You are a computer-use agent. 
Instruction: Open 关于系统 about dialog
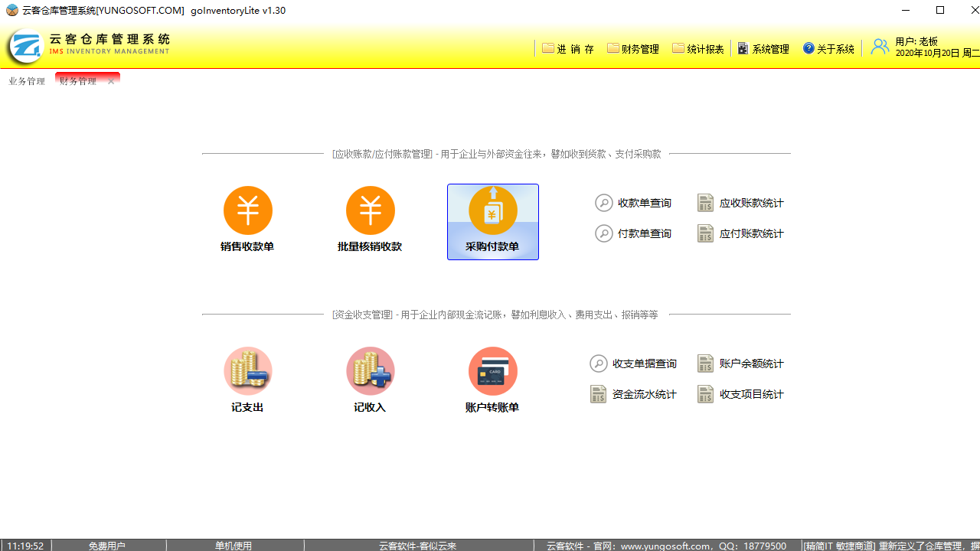[828, 47]
